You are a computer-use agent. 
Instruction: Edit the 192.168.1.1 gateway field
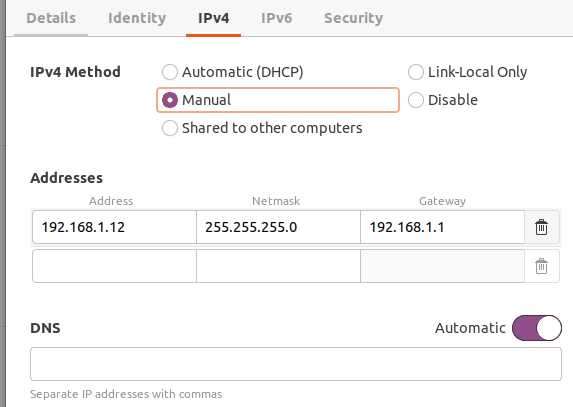click(x=443, y=227)
